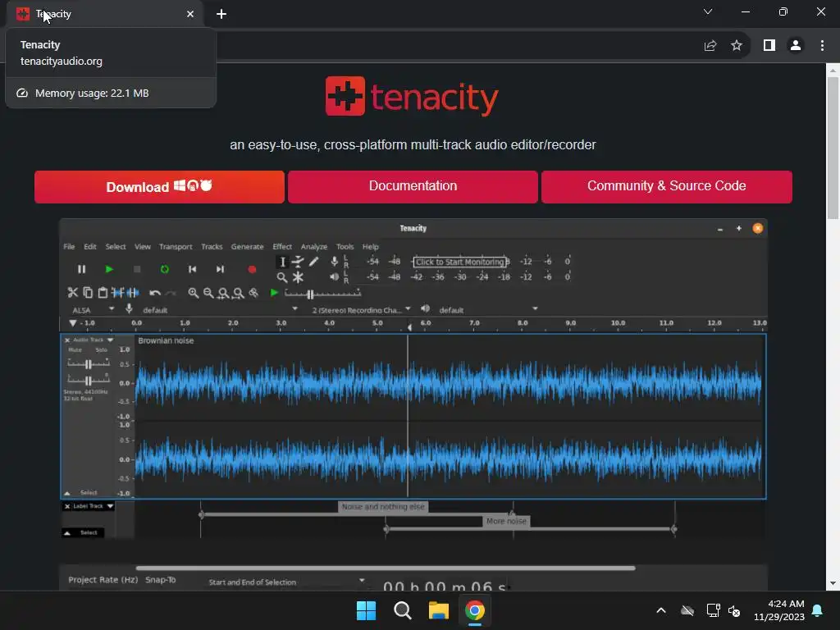840x630 pixels.
Task: Click the Fit selection to width icon
Action: (223, 293)
